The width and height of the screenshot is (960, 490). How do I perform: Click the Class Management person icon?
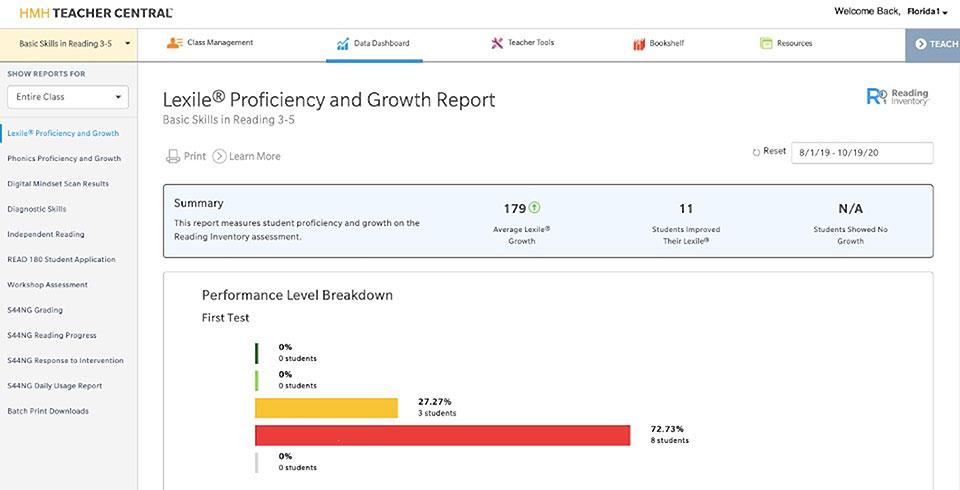click(x=174, y=43)
